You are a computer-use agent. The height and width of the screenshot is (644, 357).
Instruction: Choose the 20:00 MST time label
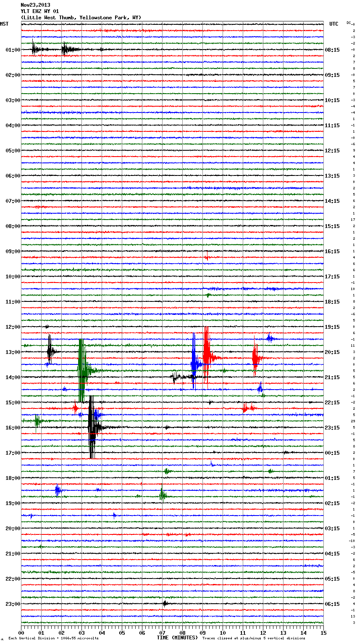click(13, 529)
